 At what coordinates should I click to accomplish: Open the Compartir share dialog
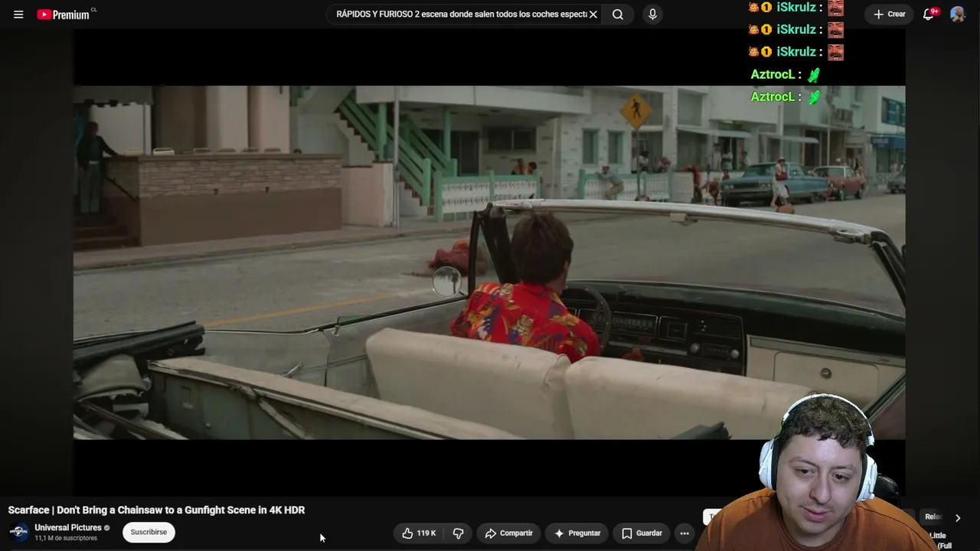509,533
